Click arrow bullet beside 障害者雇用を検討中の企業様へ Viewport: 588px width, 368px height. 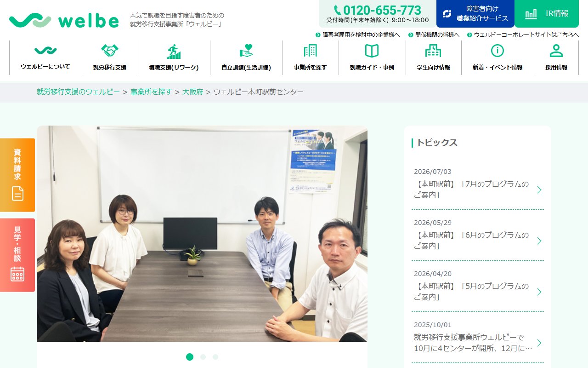[318, 35]
